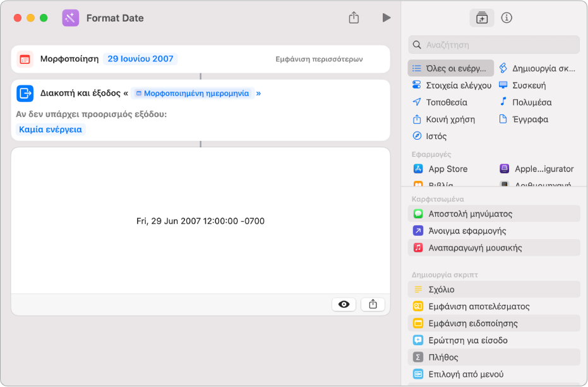Open shortcut details info panel
Viewport: 588px width, 387px height.
click(x=507, y=18)
